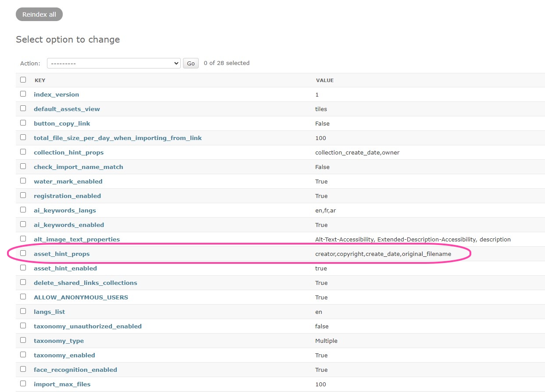
Task: Open the face_recognition_enabled option
Action: [x=75, y=370]
